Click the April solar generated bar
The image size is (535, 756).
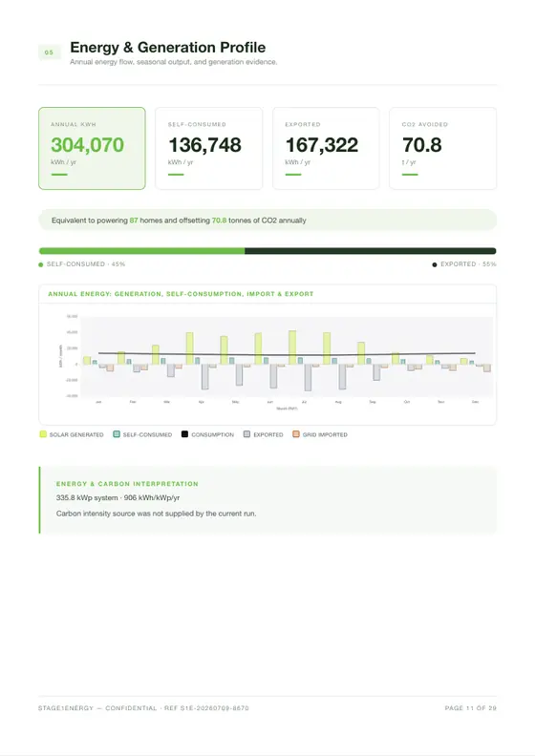[x=189, y=348]
